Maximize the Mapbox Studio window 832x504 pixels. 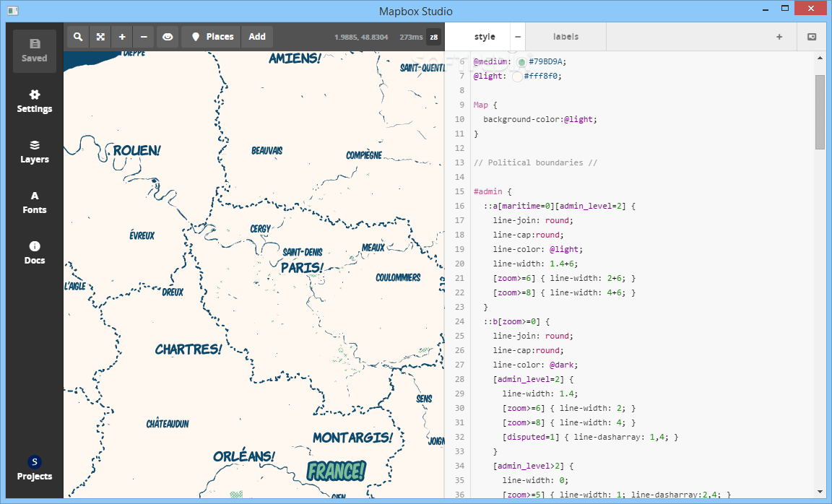coord(785,9)
